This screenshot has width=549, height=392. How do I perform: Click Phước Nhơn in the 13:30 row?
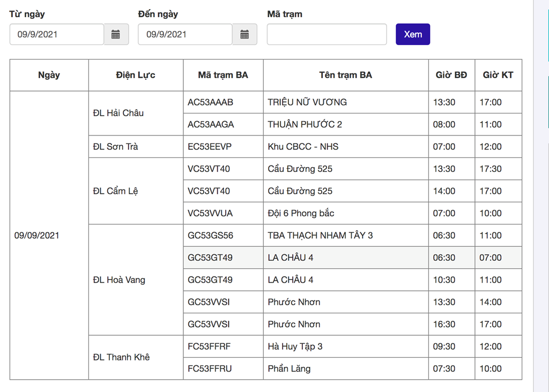click(x=294, y=302)
